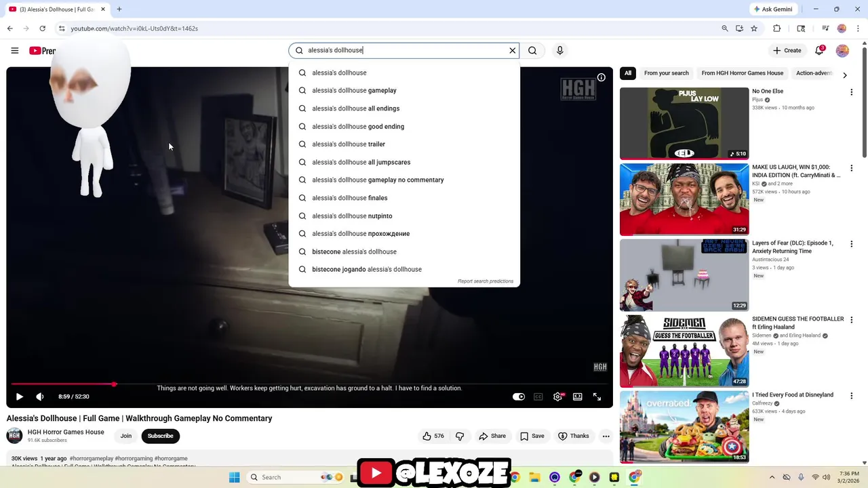The image size is (868, 488).
Task: Open options for I Tried Every Food video
Action: 852,396
